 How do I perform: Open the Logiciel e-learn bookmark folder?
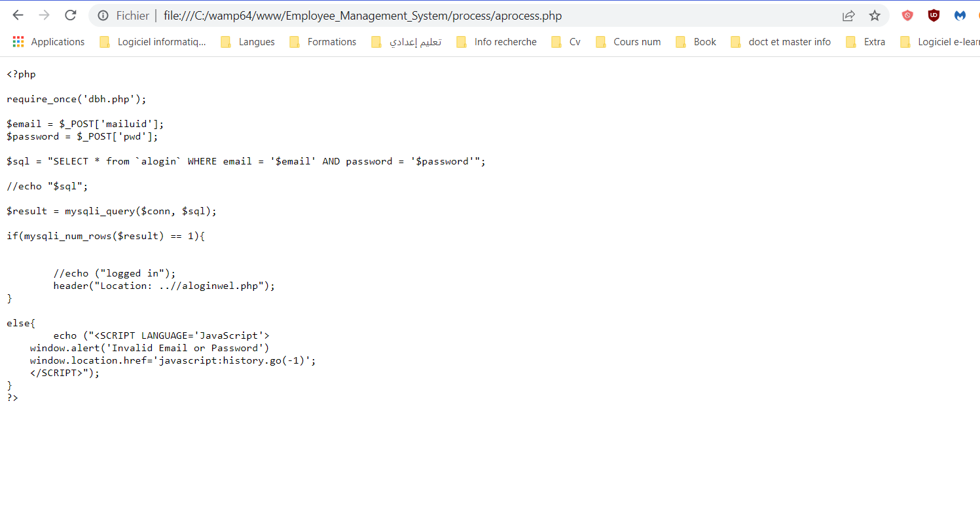(939, 42)
